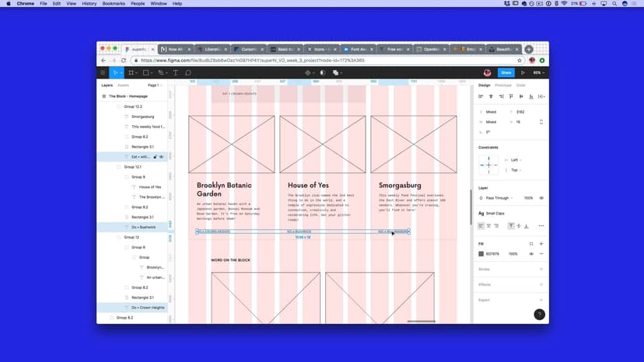Set text align left in Text section
Viewport: 644px width, 362px height.
point(481,226)
